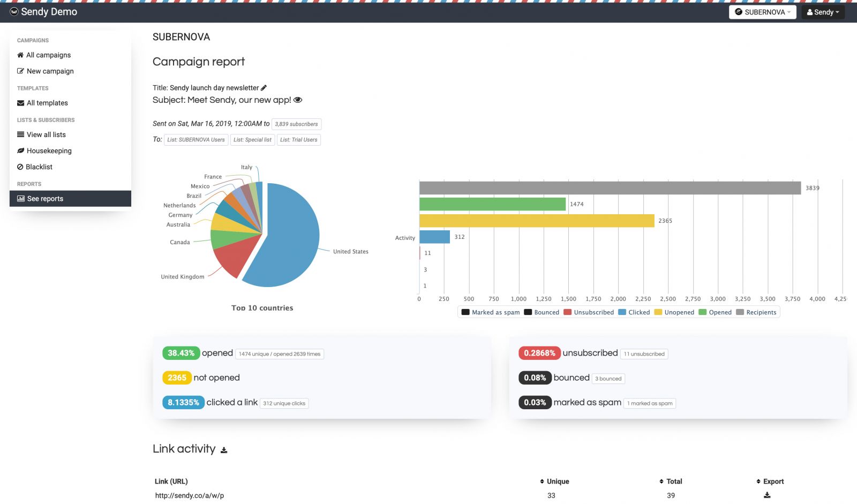The image size is (857, 504).
Task: Click the envelope icon beside All templates
Action: point(20,103)
